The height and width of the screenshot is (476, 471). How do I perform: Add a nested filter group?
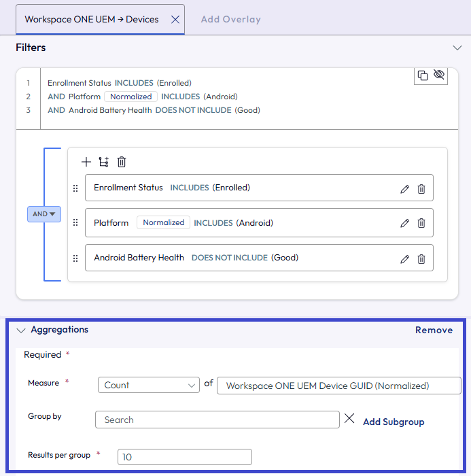click(x=104, y=162)
